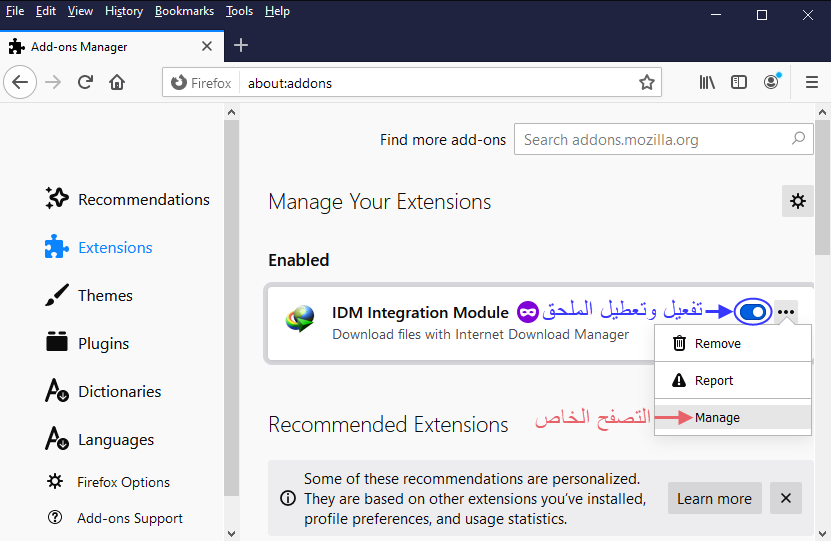Go back using the back arrow button

(x=20, y=82)
